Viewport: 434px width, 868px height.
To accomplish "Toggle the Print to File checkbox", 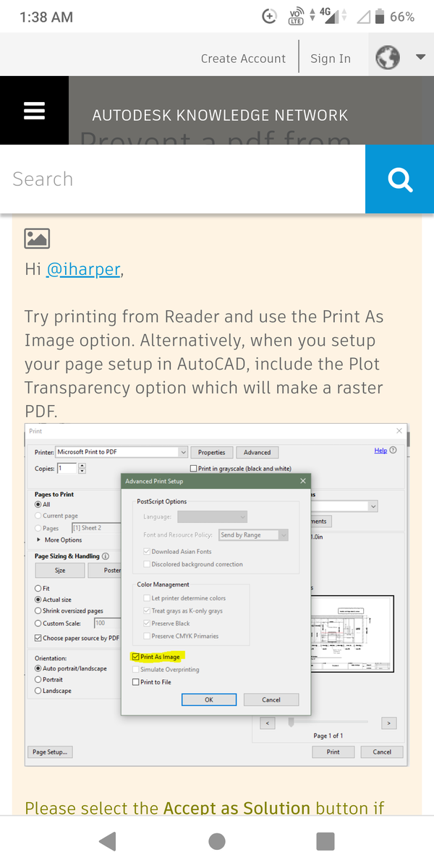I will point(135,682).
